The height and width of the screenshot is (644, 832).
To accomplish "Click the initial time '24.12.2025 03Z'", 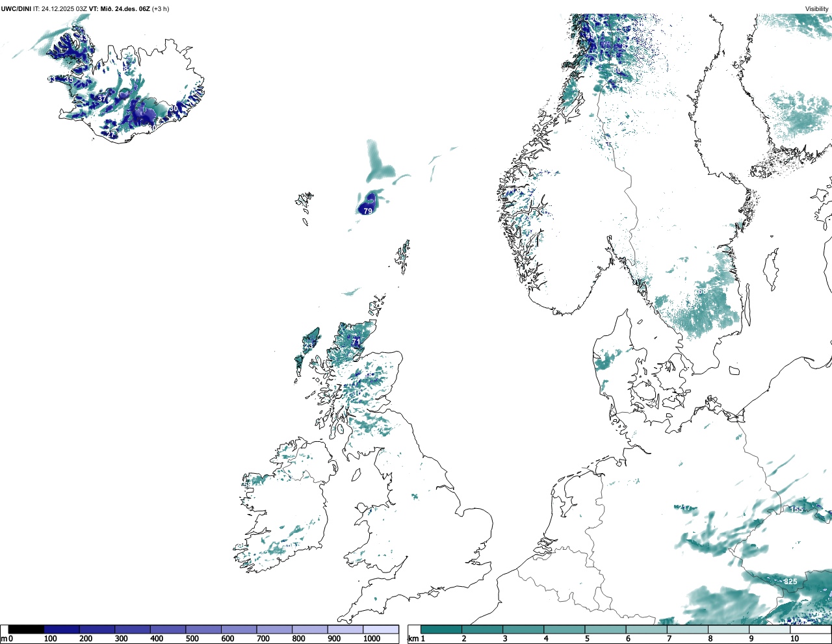I will point(65,9).
